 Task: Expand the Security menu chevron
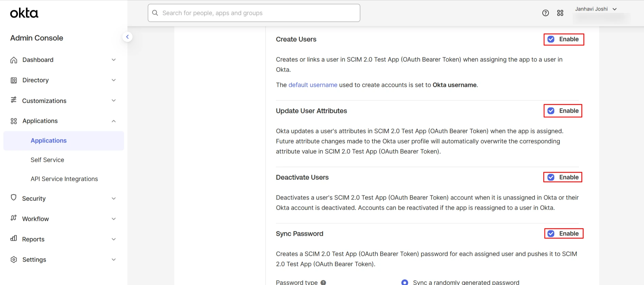114,198
